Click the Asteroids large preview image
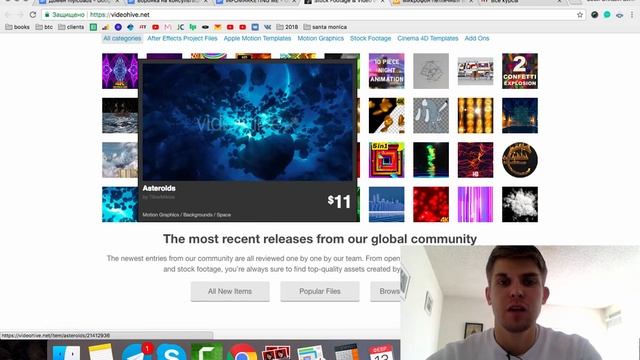Viewport: 640px width, 360px height. coord(247,121)
